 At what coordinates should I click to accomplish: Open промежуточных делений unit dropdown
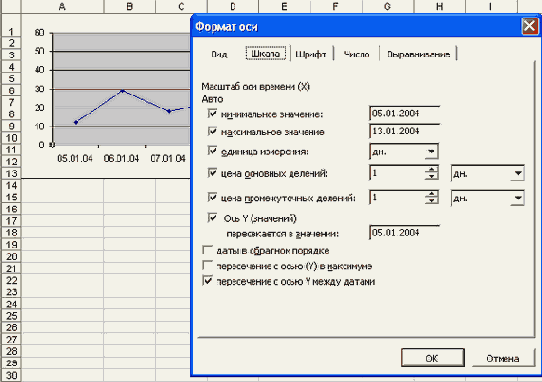click(518, 198)
